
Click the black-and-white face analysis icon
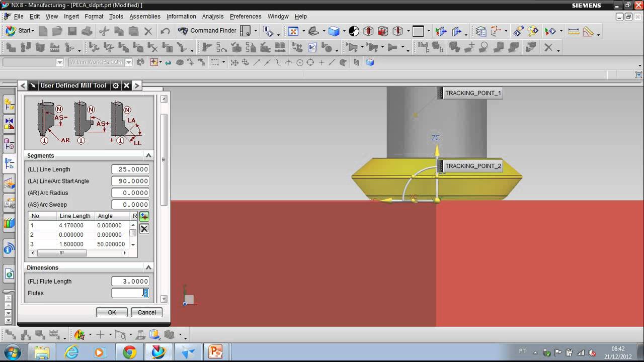[354, 31]
